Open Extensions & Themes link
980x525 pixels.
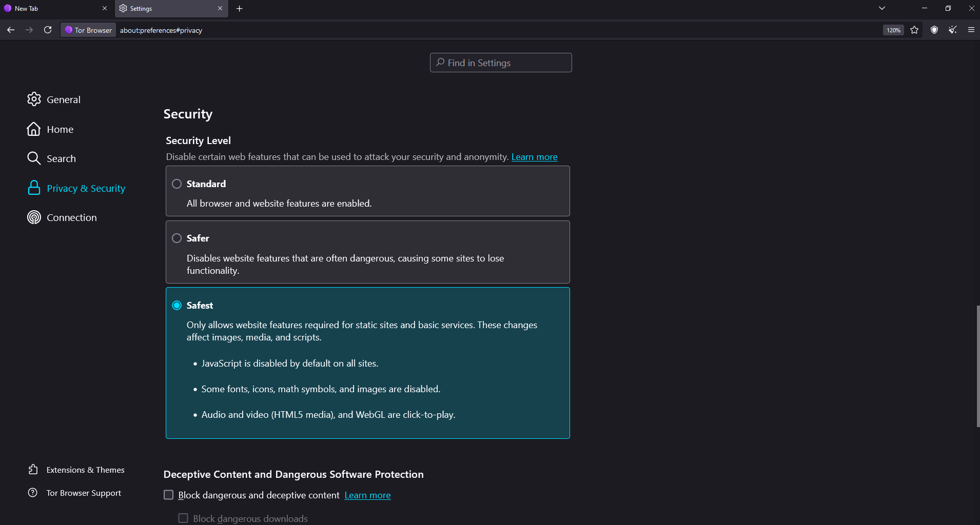[x=85, y=470]
